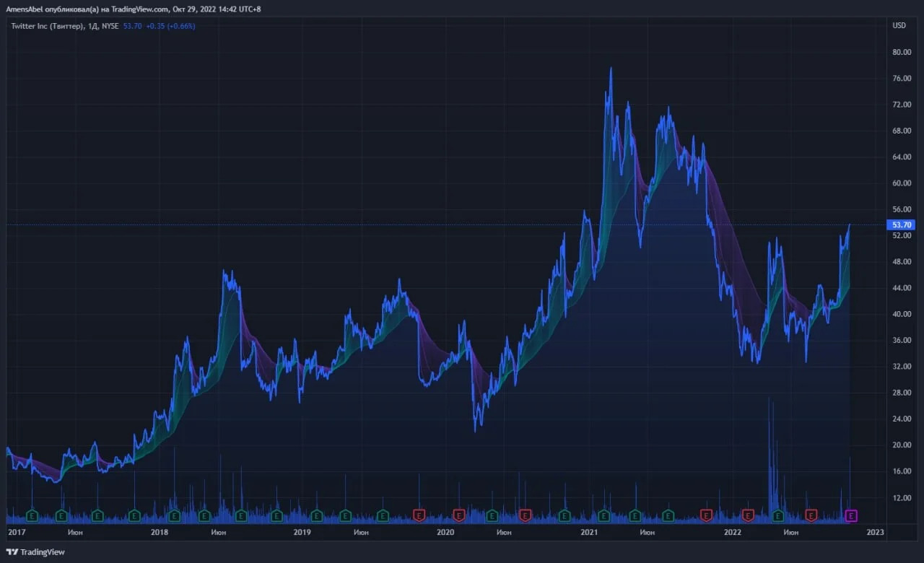The width and height of the screenshot is (924, 563).
Task: Select the 72.00 price axis label
Action: pyautogui.click(x=902, y=105)
